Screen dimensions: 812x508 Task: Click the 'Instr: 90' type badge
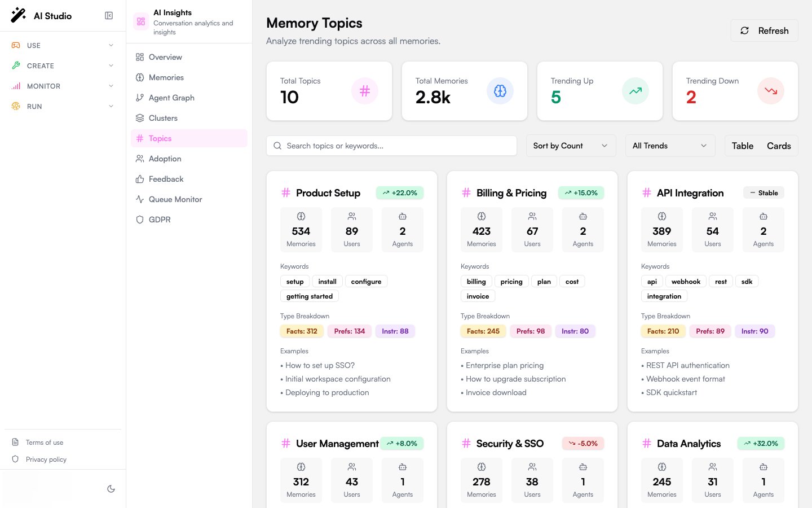754,331
